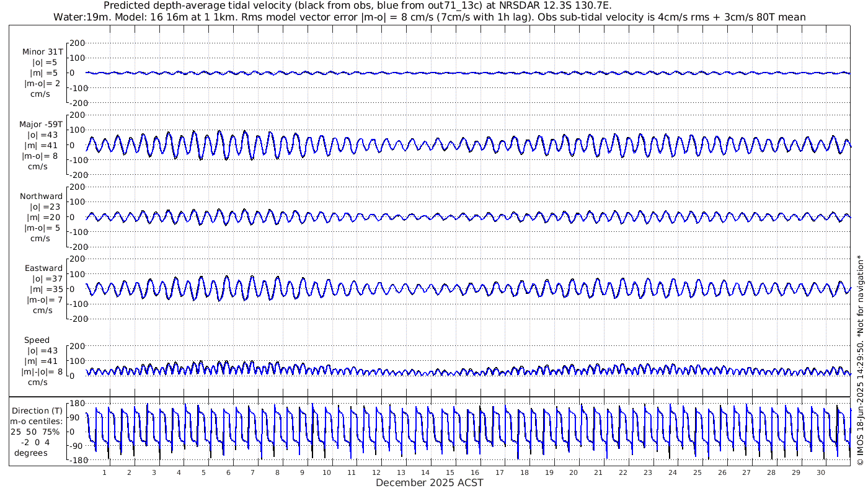The width and height of the screenshot is (868, 496).
Task: Click day 1 on the date axis
Action: (104, 472)
